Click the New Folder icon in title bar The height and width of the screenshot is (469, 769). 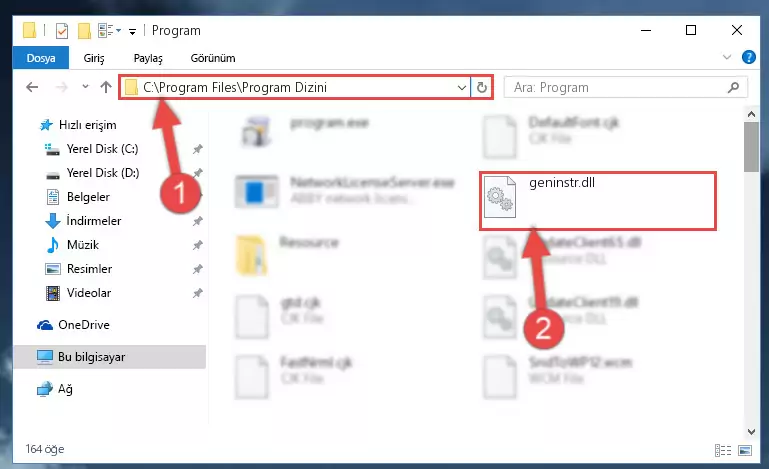84,31
